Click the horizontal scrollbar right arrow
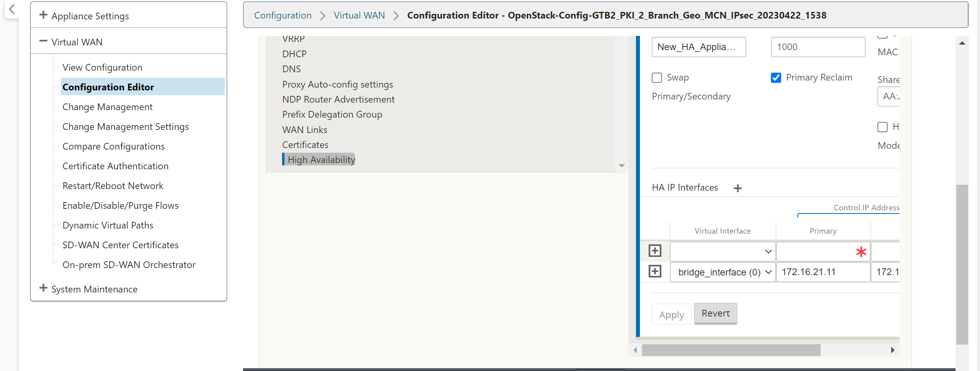This screenshot has height=371, width=980. tap(892, 350)
